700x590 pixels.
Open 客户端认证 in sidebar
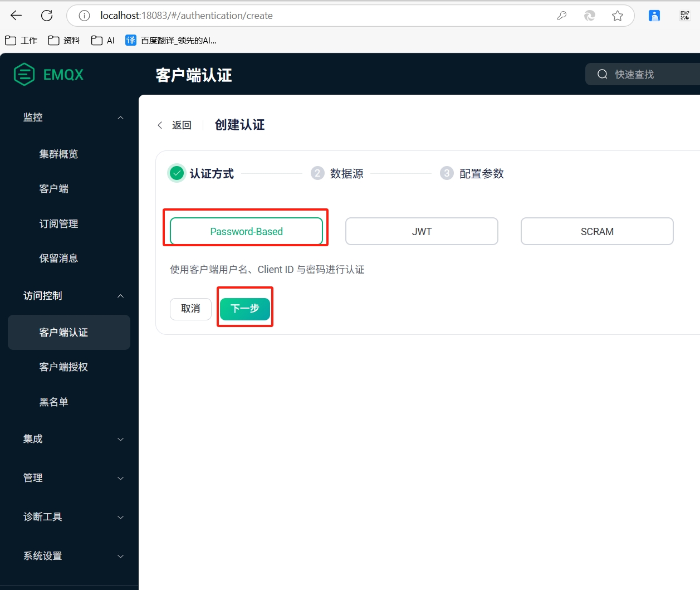pyautogui.click(x=69, y=333)
